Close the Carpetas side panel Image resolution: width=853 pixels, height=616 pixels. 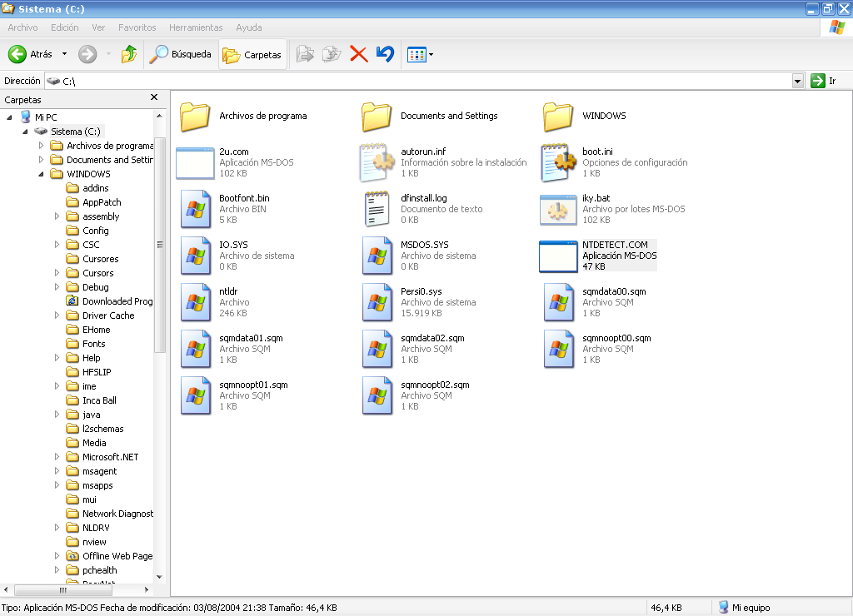pos(154,98)
